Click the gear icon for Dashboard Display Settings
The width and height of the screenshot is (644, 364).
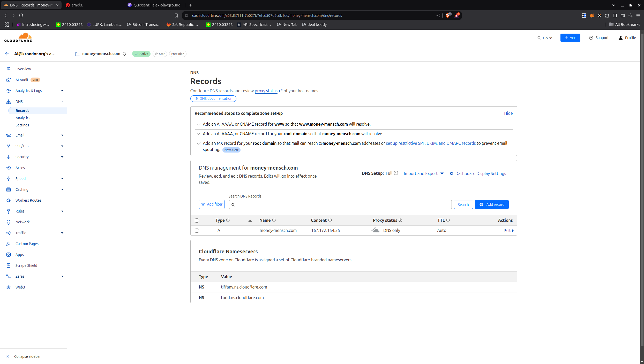click(451, 173)
